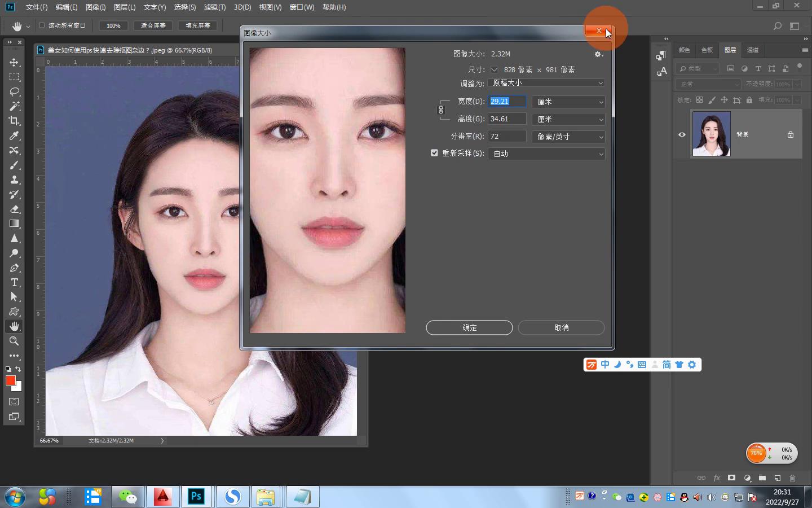The height and width of the screenshot is (508, 812).
Task: Select the Crop tool
Action: [14, 121]
